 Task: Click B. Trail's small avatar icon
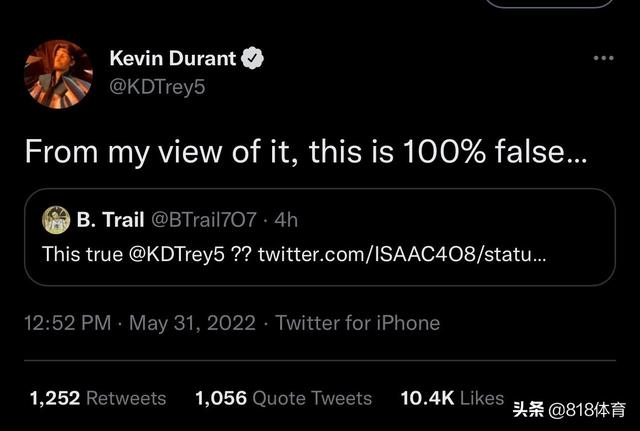coord(56,219)
